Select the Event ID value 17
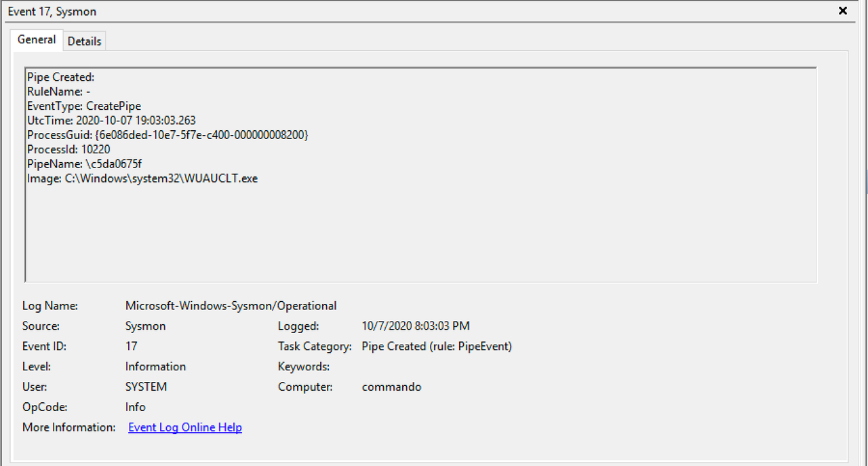868x466 pixels. click(x=131, y=346)
